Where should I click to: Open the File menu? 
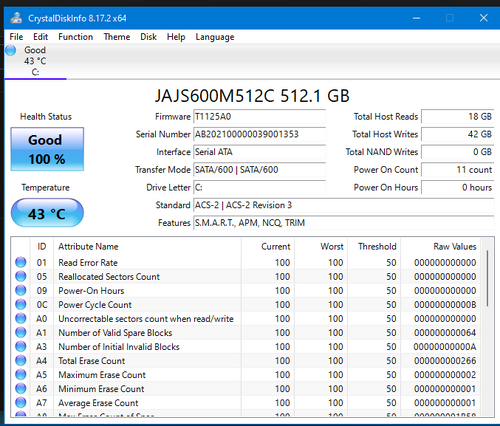point(16,37)
